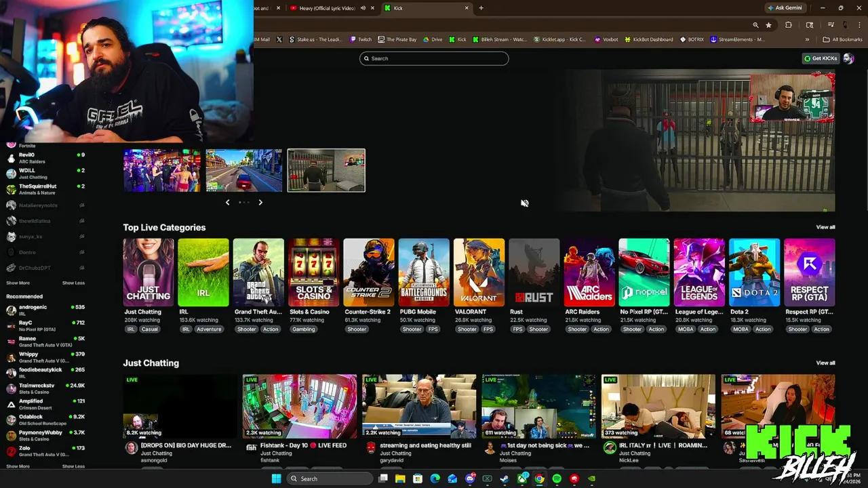868x488 pixels.
Task: Open File Explorer from the taskbar
Action: point(400,479)
